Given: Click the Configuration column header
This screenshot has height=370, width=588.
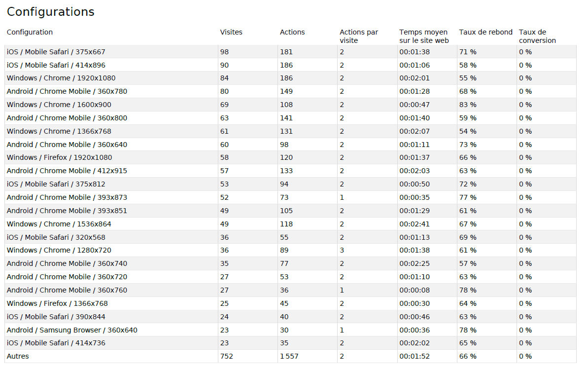Looking at the screenshot, I should pyautogui.click(x=30, y=32).
